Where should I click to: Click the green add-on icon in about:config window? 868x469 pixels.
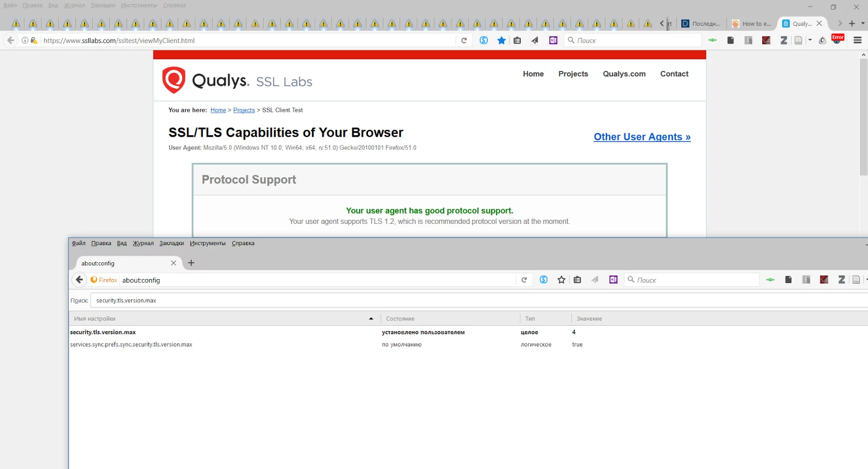pos(770,280)
